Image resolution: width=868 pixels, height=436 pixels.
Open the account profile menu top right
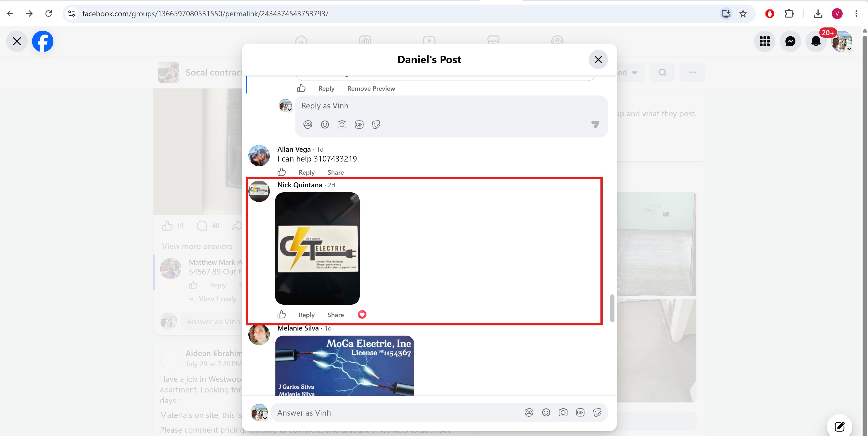(841, 41)
